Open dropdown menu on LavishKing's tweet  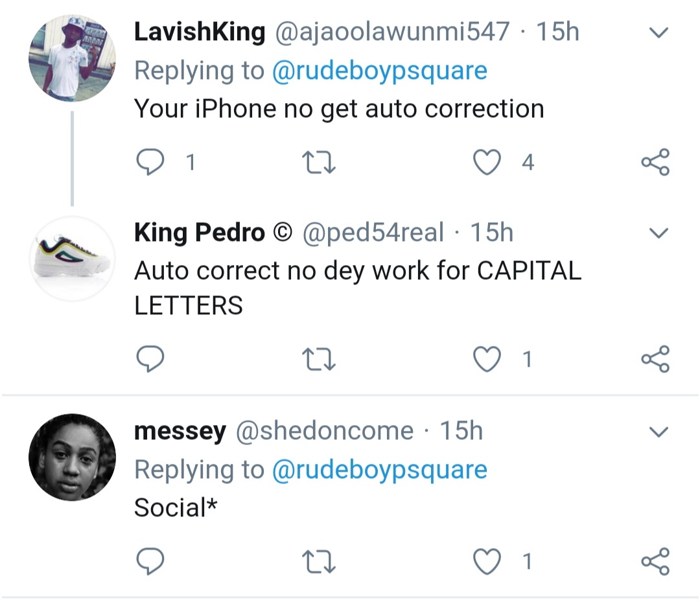(659, 32)
